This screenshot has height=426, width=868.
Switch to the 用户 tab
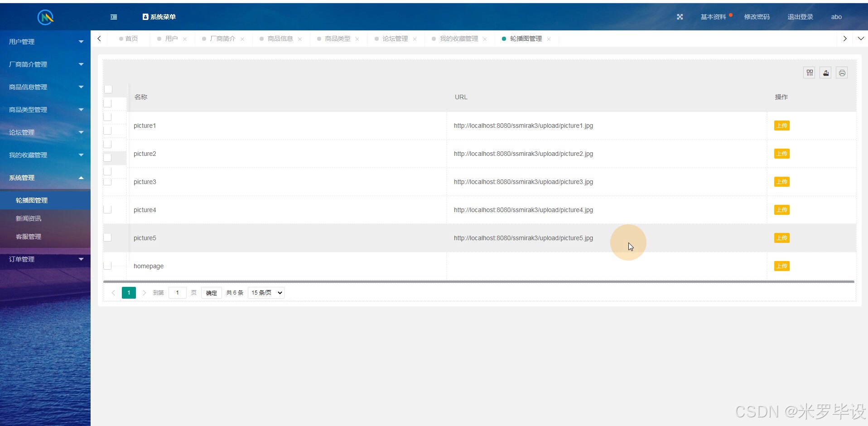click(171, 39)
